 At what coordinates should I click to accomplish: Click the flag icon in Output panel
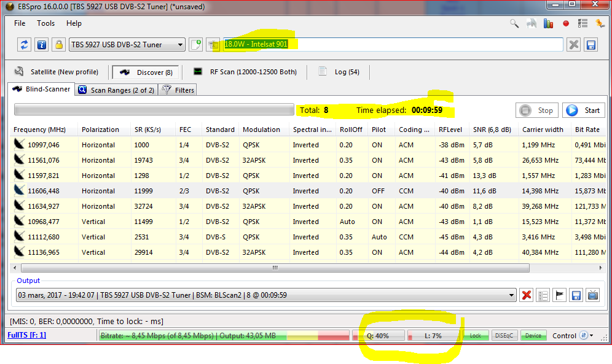(560, 295)
